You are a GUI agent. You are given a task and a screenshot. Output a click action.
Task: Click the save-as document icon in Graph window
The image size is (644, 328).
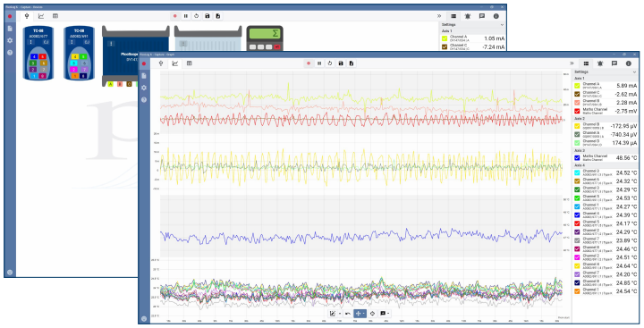pyautogui.click(x=352, y=63)
